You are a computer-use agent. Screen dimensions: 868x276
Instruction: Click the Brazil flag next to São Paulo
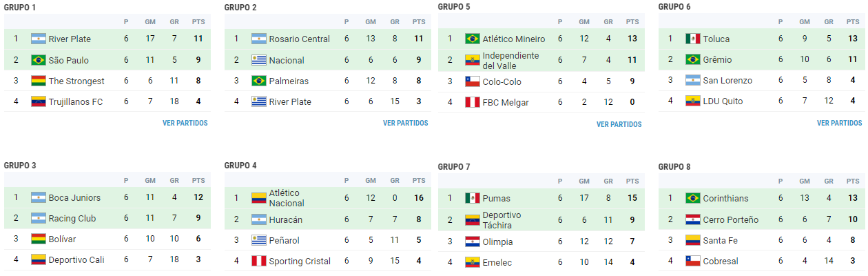click(39, 60)
